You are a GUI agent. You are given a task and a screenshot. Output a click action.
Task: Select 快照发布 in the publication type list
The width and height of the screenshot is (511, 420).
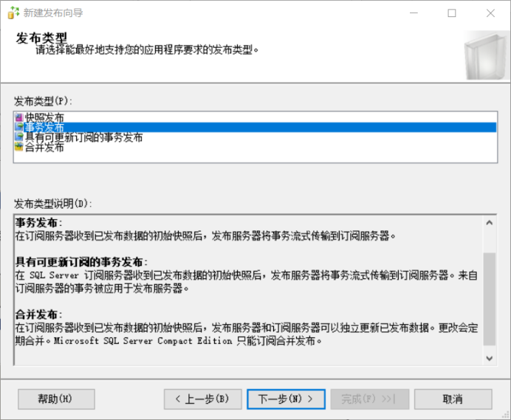click(44, 117)
